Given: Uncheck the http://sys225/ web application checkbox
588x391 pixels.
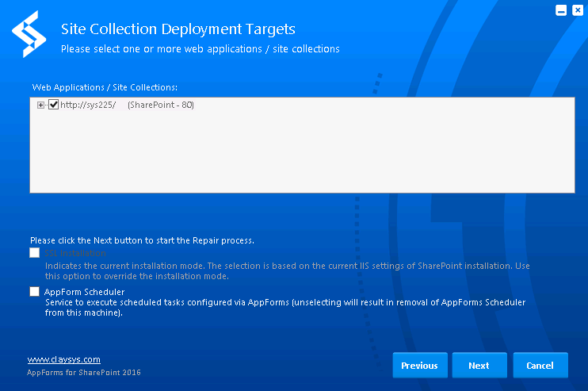Looking at the screenshot, I should coord(54,105).
